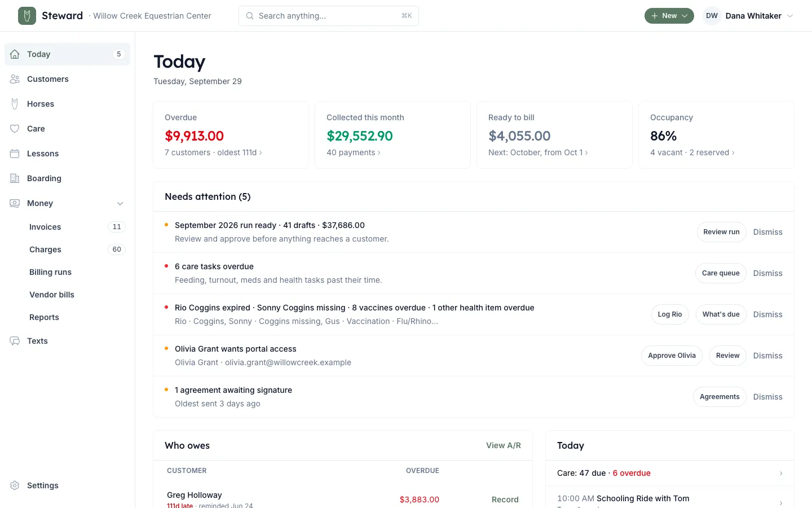Screen dimensions: 812x508
Task: Expand the Care 47 due row chevron
Action: coord(781,473)
